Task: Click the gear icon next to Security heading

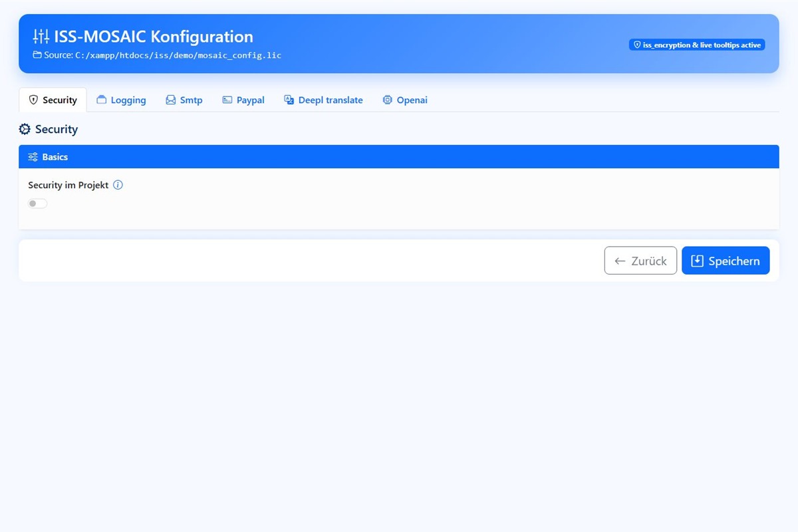Action: point(25,129)
